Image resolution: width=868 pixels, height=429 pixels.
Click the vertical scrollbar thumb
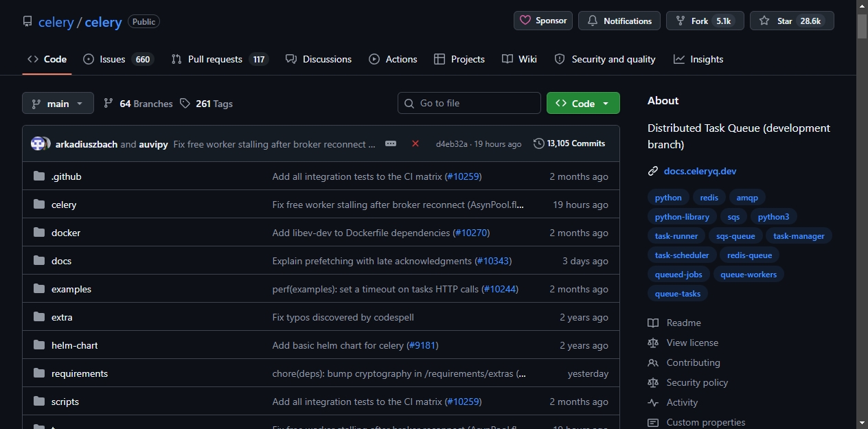pyautogui.click(x=862, y=25)
